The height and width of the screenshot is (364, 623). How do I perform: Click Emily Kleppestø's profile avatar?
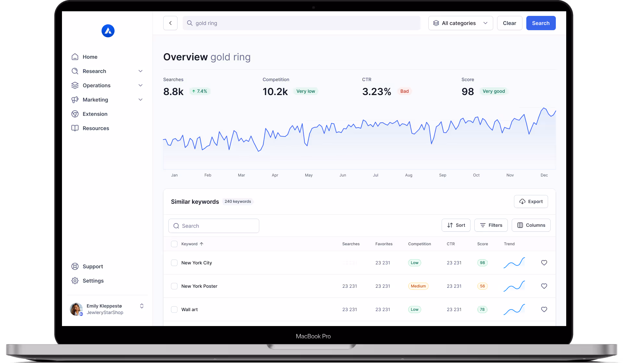76,309
